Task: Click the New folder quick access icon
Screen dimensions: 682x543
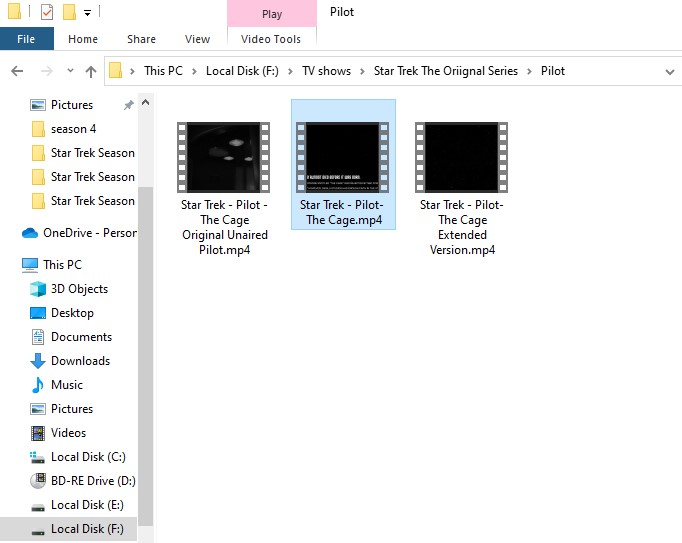Action: coord(69,12)
